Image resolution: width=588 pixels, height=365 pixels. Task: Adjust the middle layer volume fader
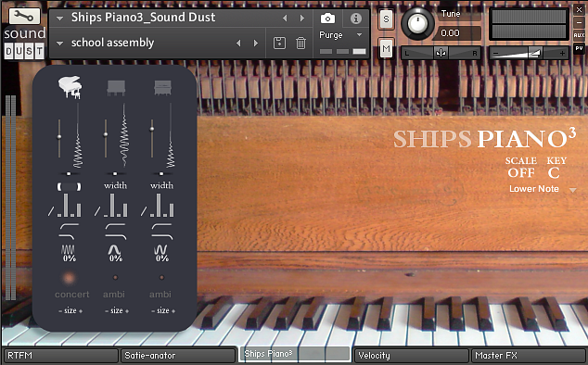pyautogui.click(x=106, y=134)
